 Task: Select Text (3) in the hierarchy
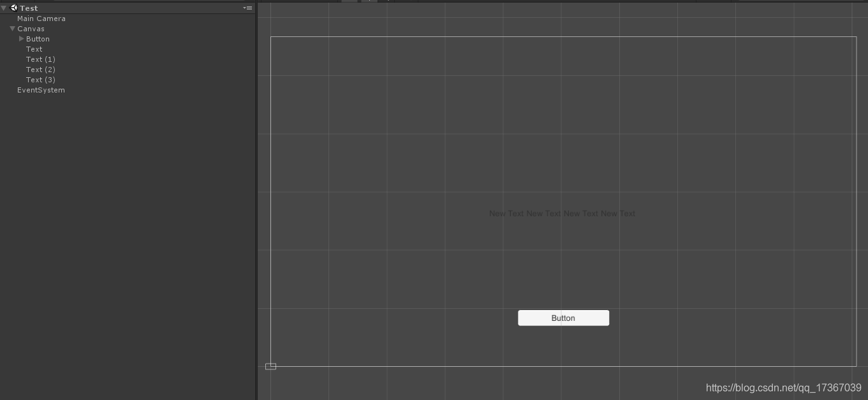(x=41, y=80)
